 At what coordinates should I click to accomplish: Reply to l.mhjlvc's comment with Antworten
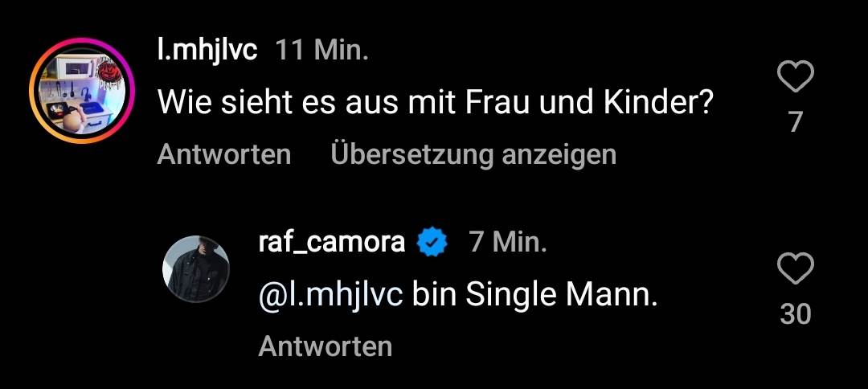[224, 154]
